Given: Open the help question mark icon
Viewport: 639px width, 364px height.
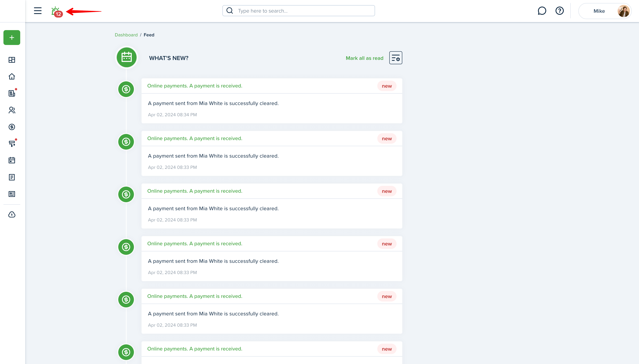Looking at the screenshot, I should click(x=559, y=11).
